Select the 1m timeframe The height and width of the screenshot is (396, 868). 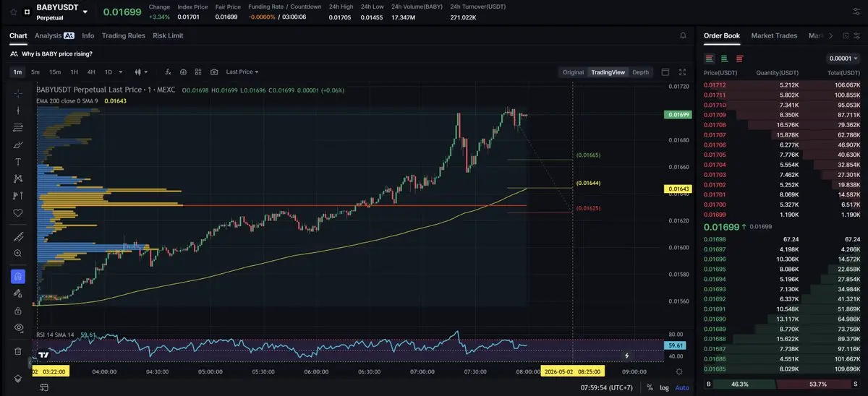click(17, 72)
